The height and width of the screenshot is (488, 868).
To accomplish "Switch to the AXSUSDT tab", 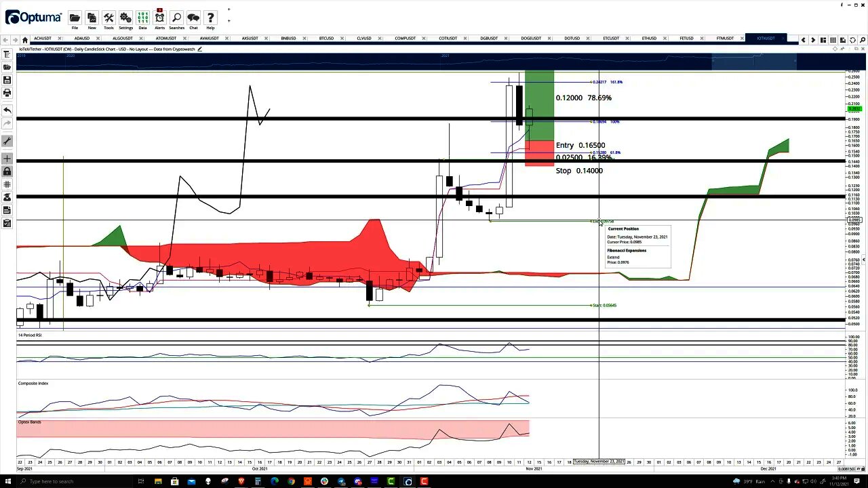I will (x=250, y=39).
